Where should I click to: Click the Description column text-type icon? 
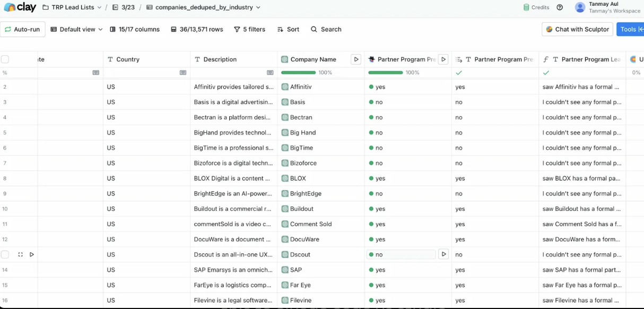(197, 59)
